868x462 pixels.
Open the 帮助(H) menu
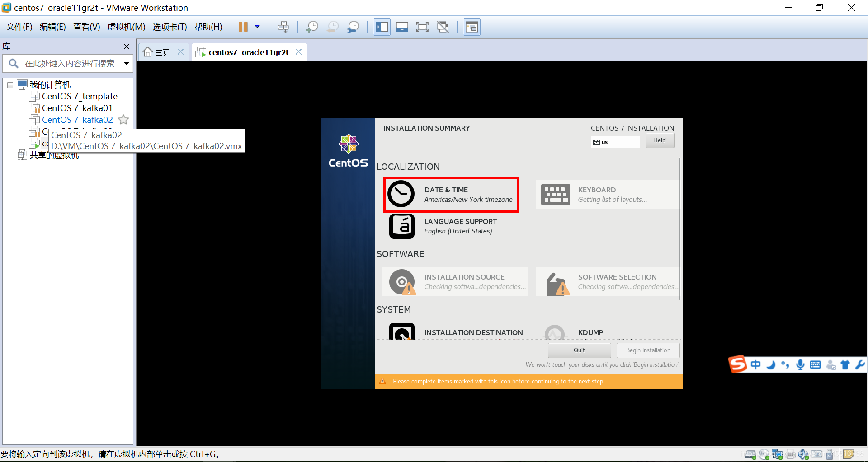[208, 27]
